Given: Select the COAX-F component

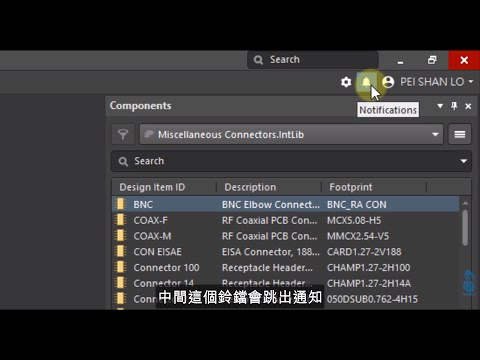Looking at the screenshot, I should [286, 220].
